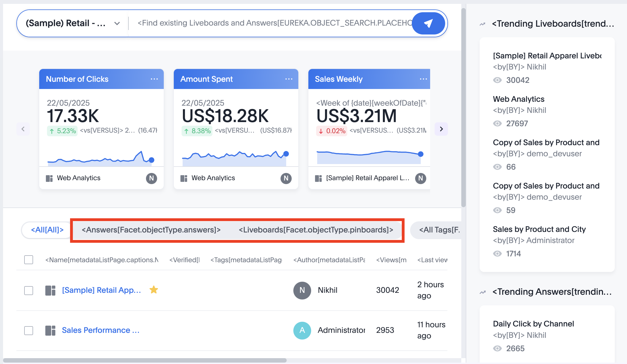Image resolution: width=627 pixels, height=364 pixels.
Task: Open the Amount Spent card three-dots menu
Action: [289, 79]
